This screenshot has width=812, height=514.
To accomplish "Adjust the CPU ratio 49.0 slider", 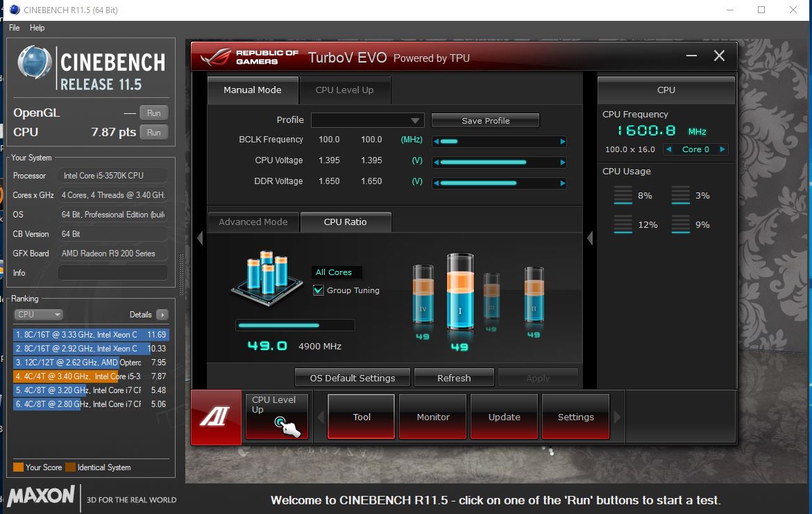I will coord(295,325).
